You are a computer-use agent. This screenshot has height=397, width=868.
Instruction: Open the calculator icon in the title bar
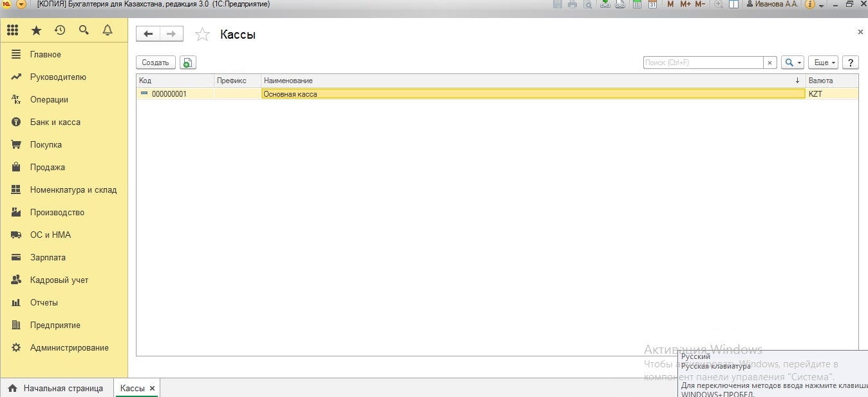click(x=637, y=5)
